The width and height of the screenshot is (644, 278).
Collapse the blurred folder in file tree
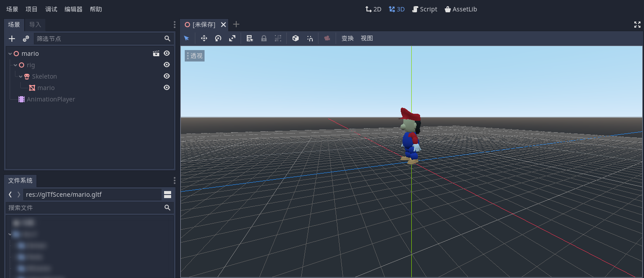(10, 235)
